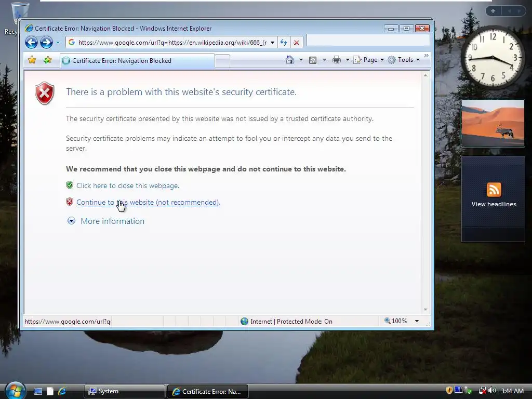The image size is (532, 399).
Task: Open the Print dropdown arrow
Action: coord(348,60)
